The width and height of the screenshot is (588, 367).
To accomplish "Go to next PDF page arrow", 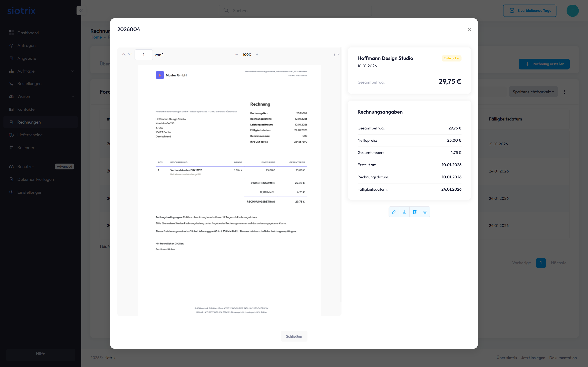I will (x=130, y=55).
